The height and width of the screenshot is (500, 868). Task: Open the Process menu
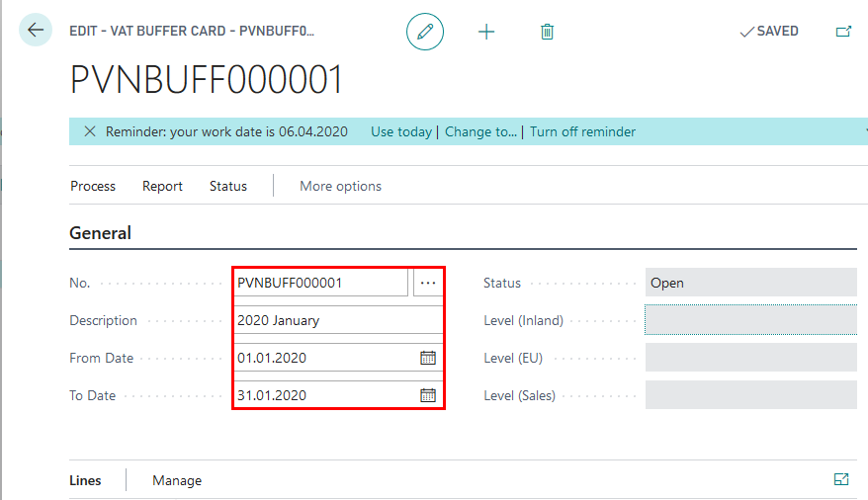[93, 187]
